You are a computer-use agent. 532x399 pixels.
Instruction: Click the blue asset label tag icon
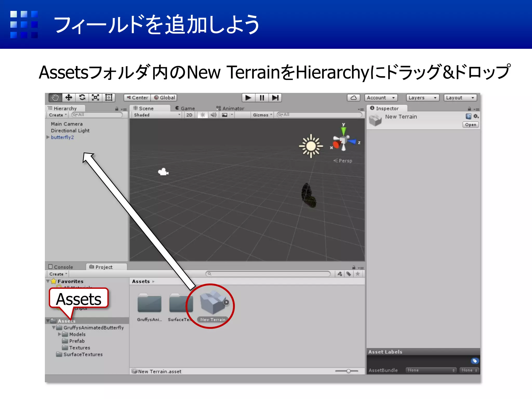click(474, 361)
